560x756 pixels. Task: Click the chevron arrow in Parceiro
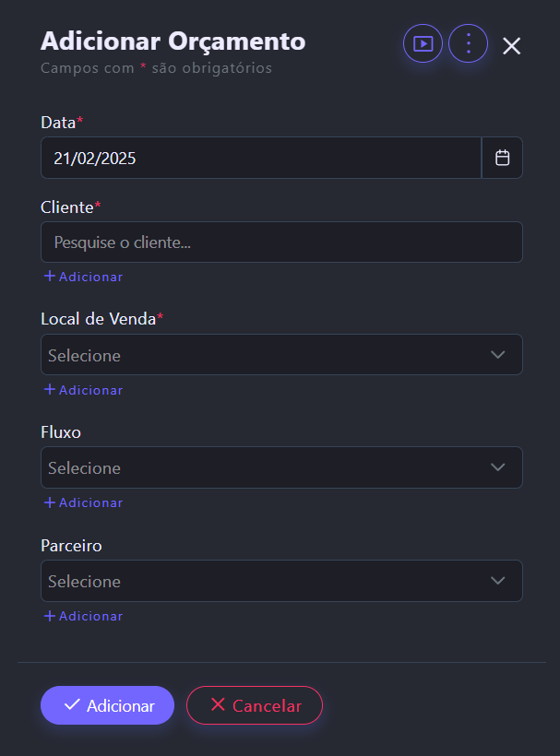pos(498,581)
